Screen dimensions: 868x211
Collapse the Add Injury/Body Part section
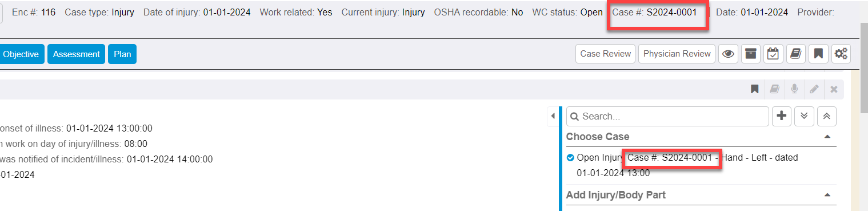click(x=827, y=195)
